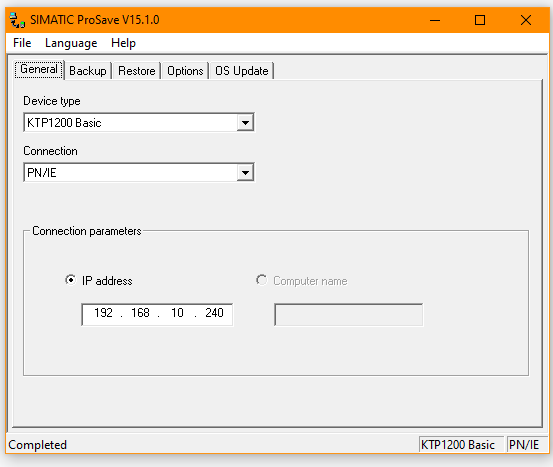553x467 pixels.
Task: Click the Connection parameters group label
Action: click(87, 231)
